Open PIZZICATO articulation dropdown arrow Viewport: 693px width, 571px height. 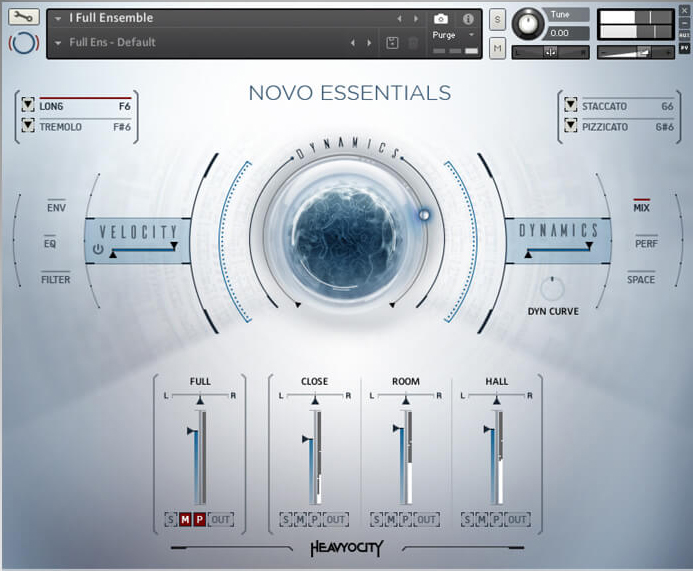coord(571,126)
